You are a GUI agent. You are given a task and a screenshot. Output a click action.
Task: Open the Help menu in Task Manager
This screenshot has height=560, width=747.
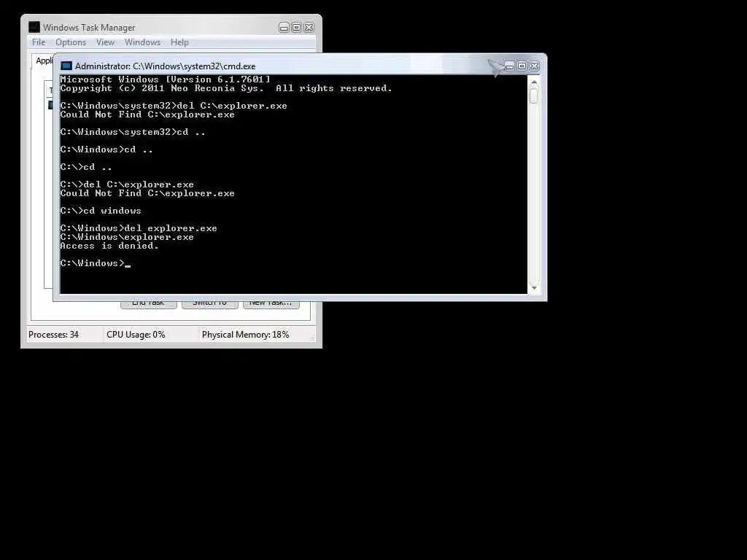(x=179, y=42)
